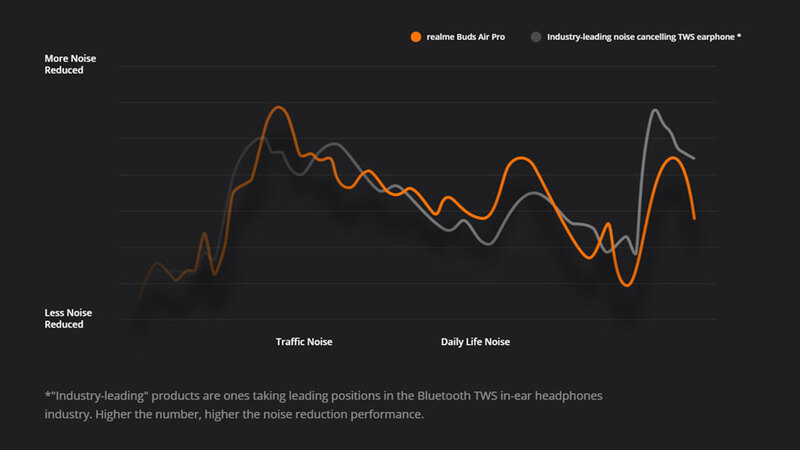Click the small early orange spike left of Traffic Noise

(x=205, y=234)
